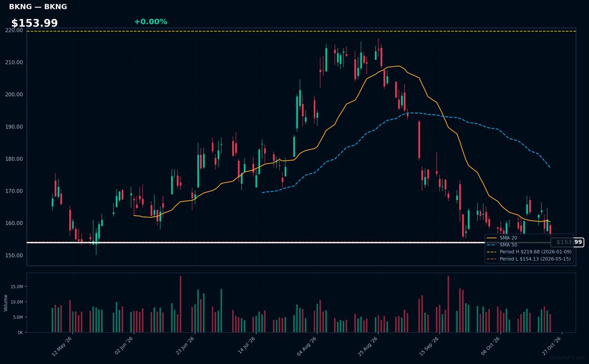This screenshot has height=364, width=589.
Task: Click the peak of the orange SMA 20 curve
Action: (x=397, y=66)
